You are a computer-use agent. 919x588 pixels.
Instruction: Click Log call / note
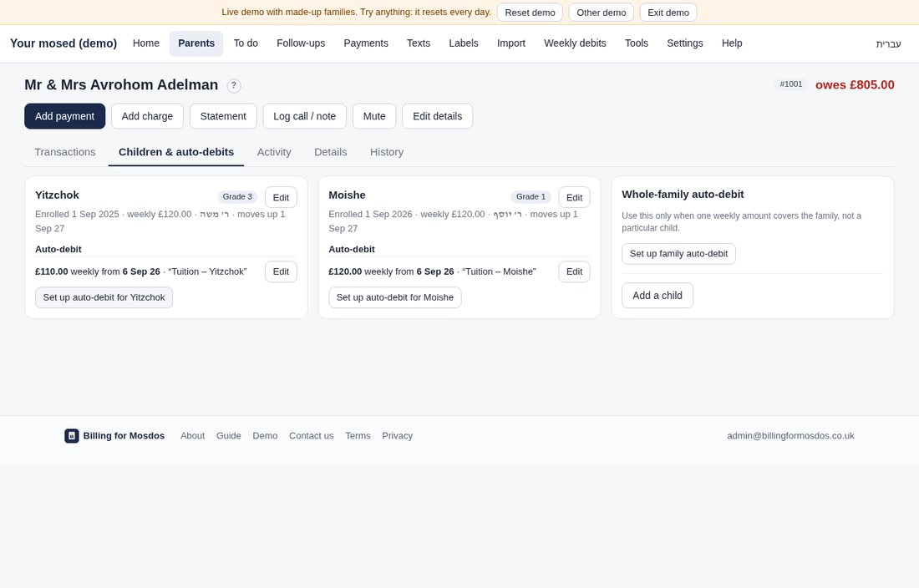pyautogui.click(x=305, y=117)
